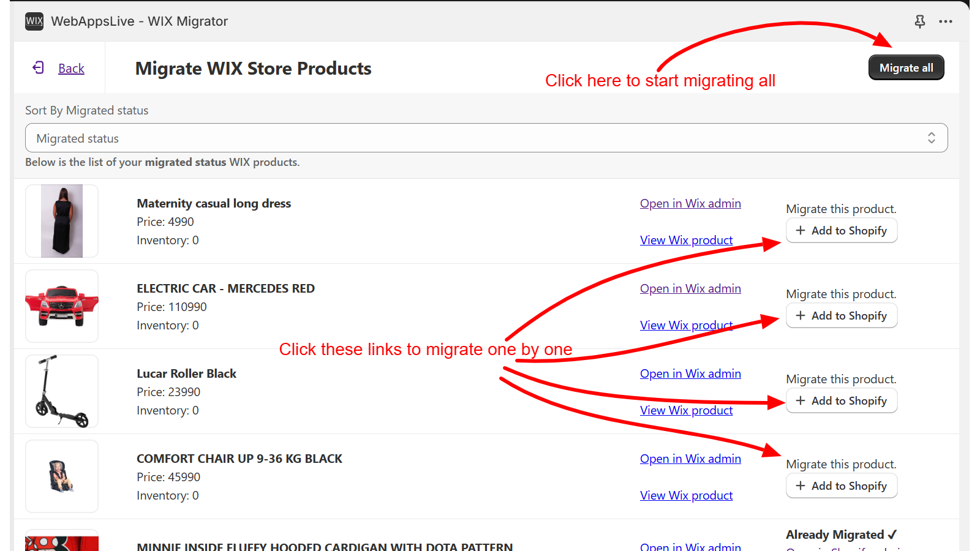The image size is (980, 551).
Task: Add Electric Car Mercedes Red to Shopify
Action: (842, 315)
